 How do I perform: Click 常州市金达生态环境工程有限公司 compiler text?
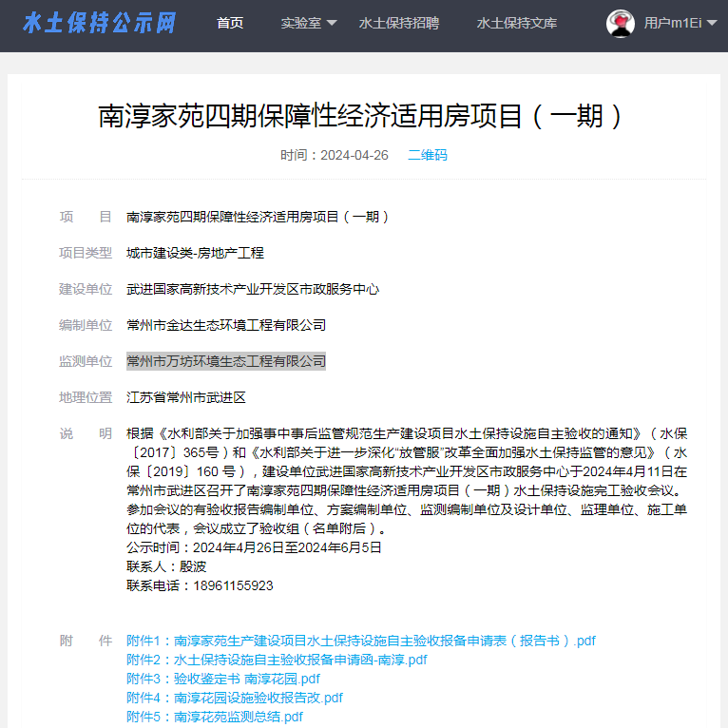226,325
